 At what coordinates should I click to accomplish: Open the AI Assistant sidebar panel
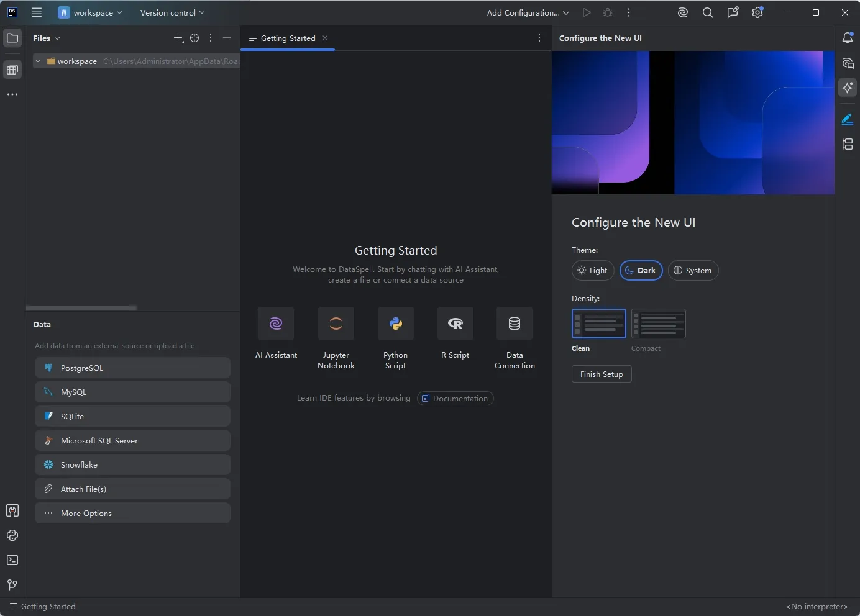[848, 88]
